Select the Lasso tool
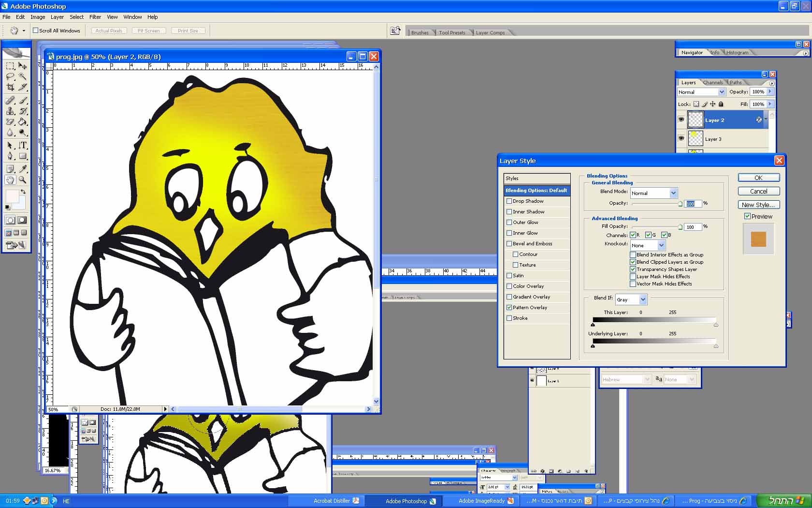 (10, 76)
